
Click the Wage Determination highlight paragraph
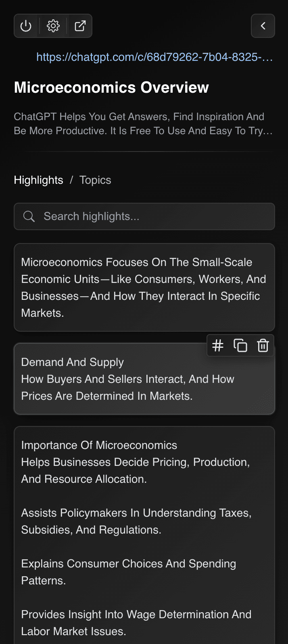pyautogui.click(x=136, y=623)
